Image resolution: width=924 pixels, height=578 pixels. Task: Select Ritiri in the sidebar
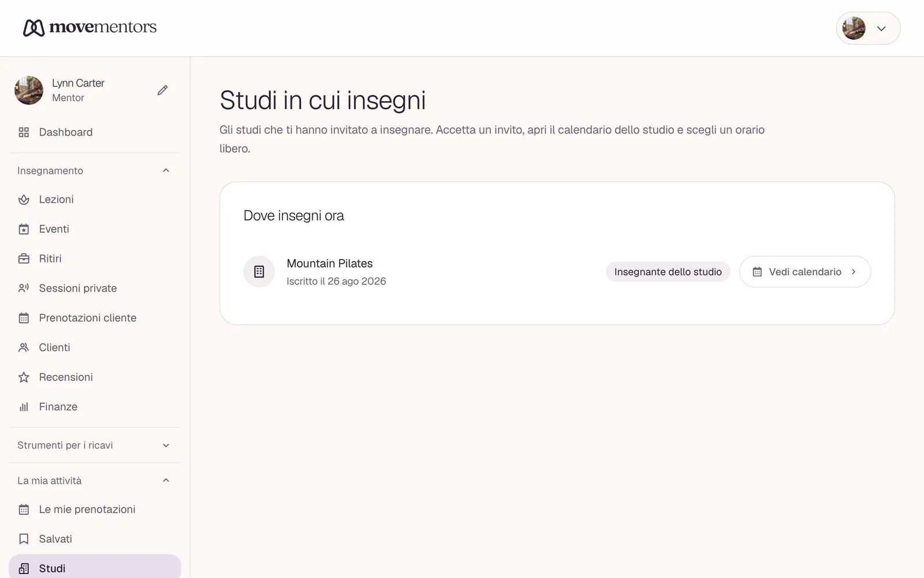coord(95,259)
